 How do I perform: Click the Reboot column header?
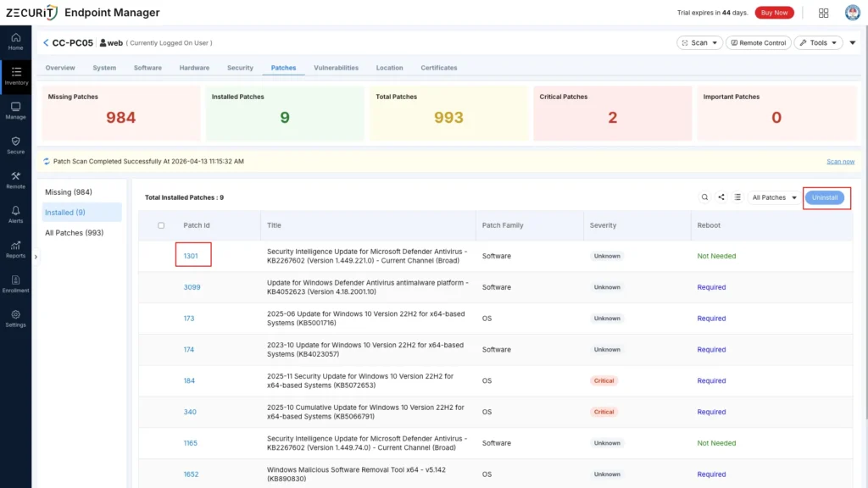coord(709,225)
